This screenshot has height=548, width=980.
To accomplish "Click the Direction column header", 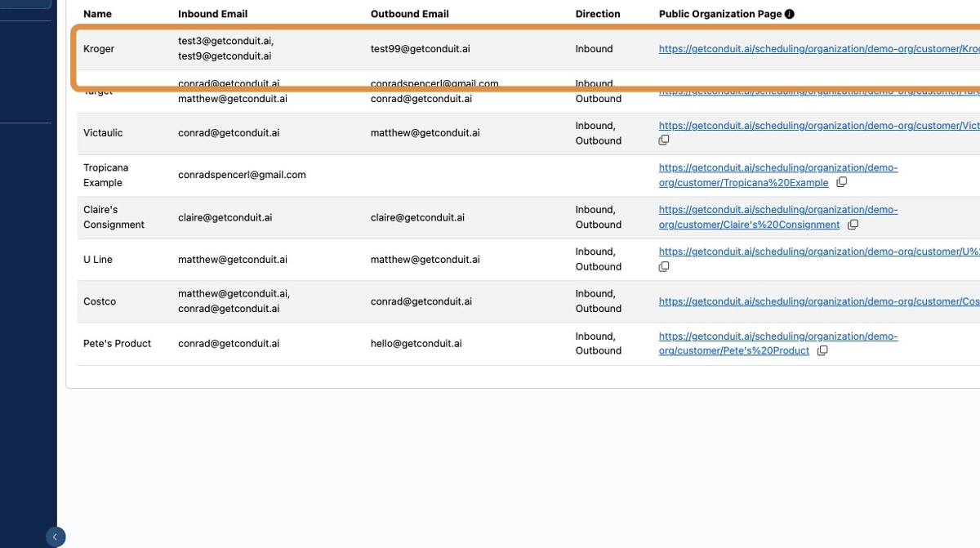I will 598,14.
